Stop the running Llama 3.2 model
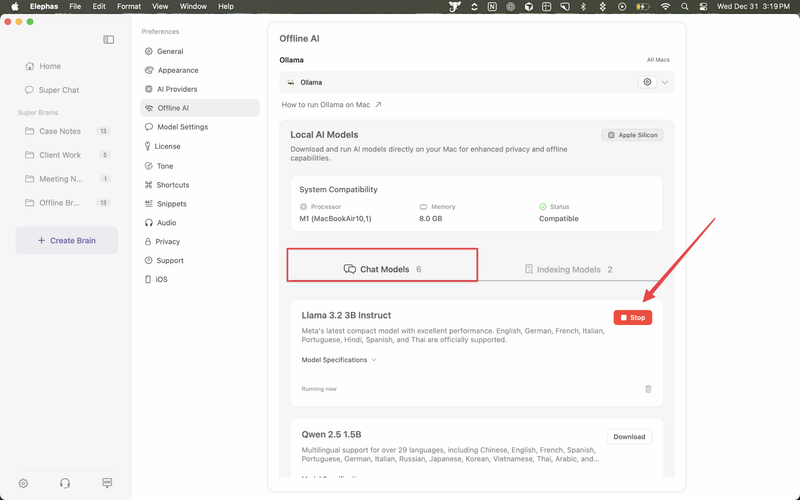Image resolution: width=800 pixels, height=500 pixels. pos(633,317)
